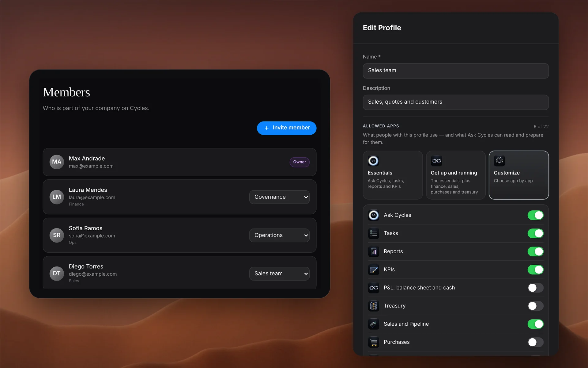Click the Sales and Pipeline icon

point(374,324)
